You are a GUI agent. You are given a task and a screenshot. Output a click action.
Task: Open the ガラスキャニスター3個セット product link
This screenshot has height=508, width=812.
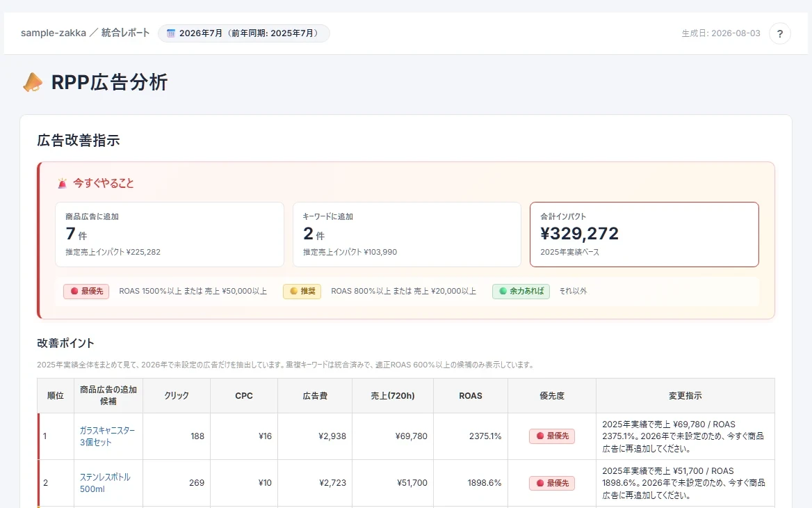pyautogui.click(x=107, y=436)
